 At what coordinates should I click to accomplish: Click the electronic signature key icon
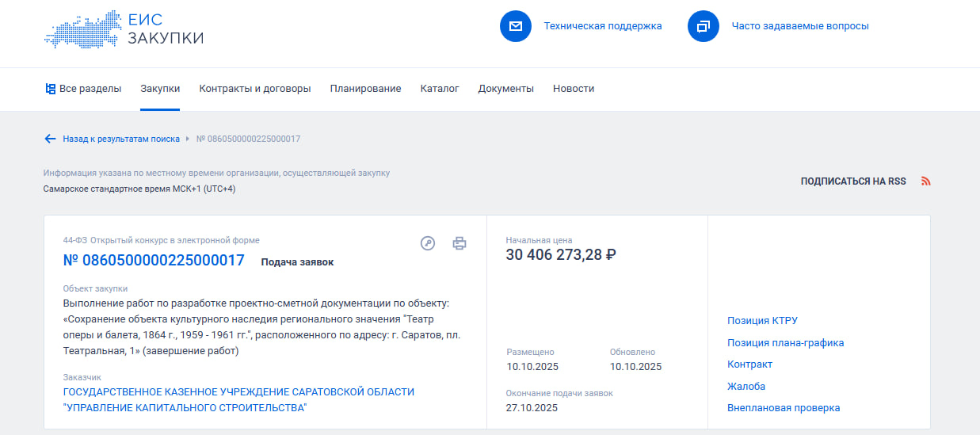(x=428, y=243)
